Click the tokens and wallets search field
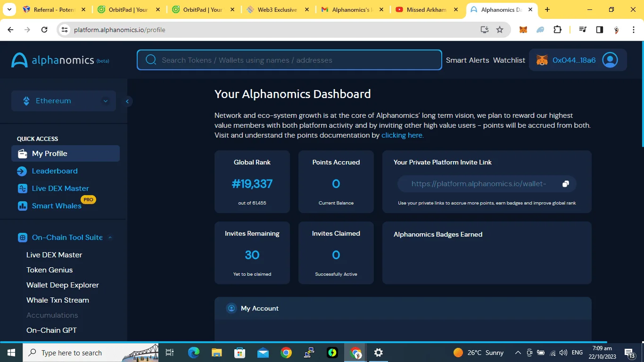This screenshot has width=644, height=362. coord(289,60)
